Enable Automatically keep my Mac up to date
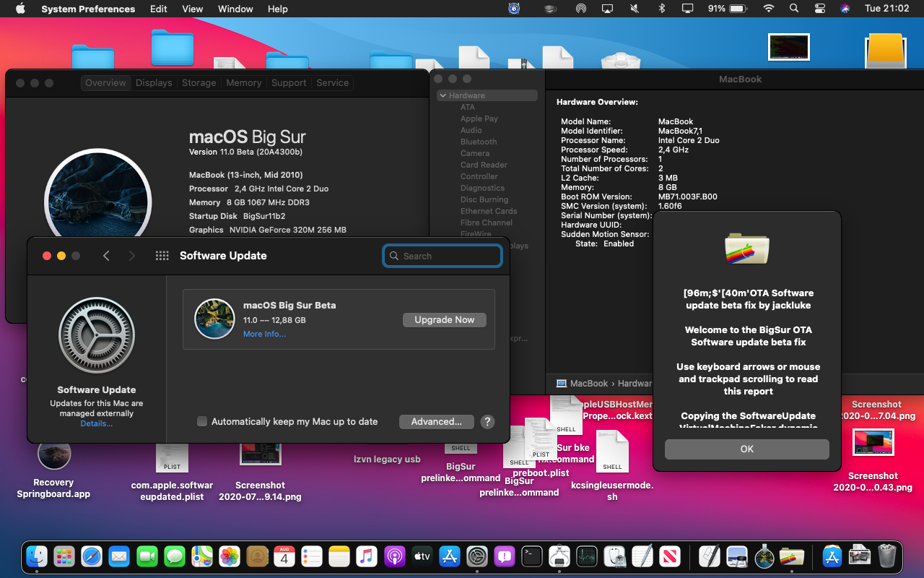Viewport: 924px width, 578px height. [202, 421]
